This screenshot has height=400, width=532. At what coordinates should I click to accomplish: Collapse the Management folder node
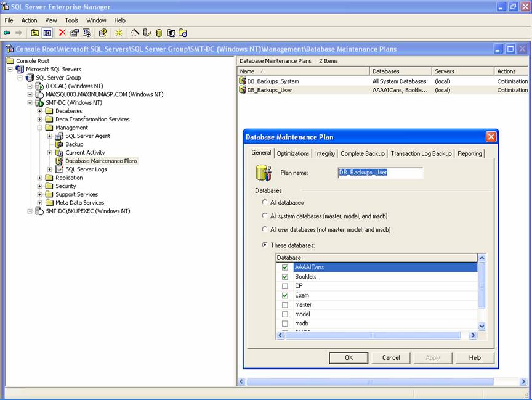point(39,128)
